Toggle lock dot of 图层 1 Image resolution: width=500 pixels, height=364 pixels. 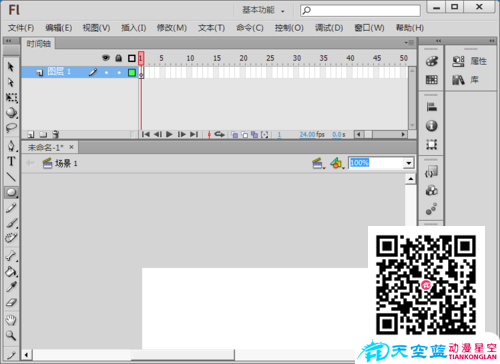pyautogui.click(x=119, y=72)
